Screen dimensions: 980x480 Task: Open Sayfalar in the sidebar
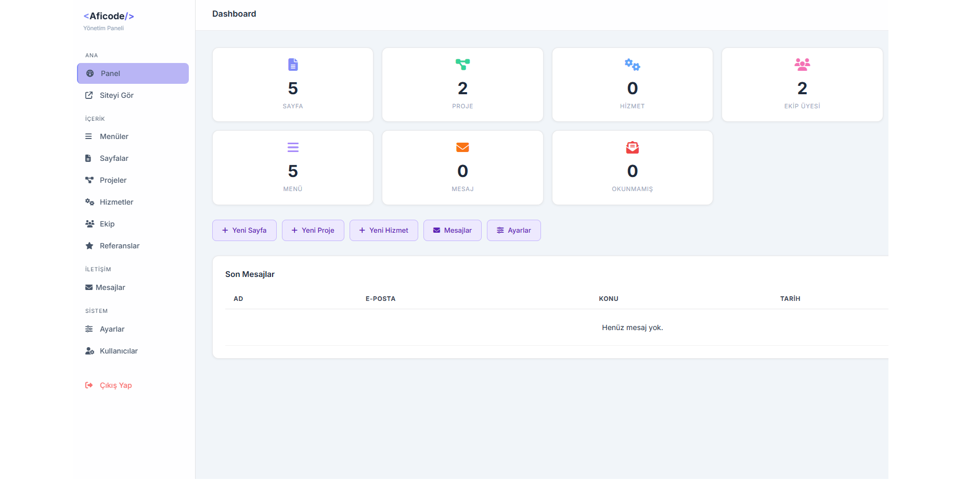point(113,158)
